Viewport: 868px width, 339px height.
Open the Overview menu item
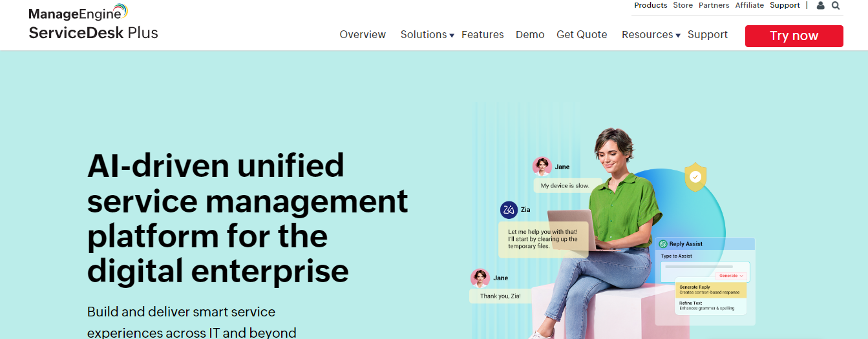point(363,35)
